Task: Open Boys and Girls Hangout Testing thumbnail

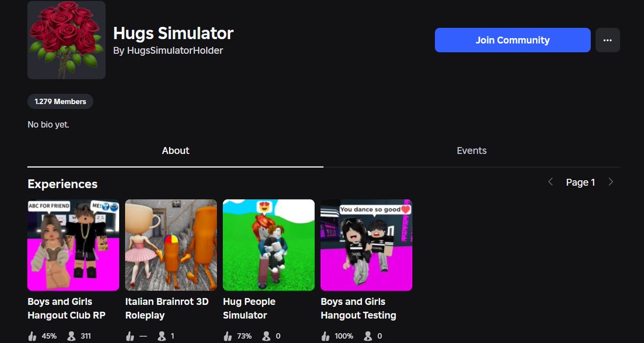Action: pos(367,245)
